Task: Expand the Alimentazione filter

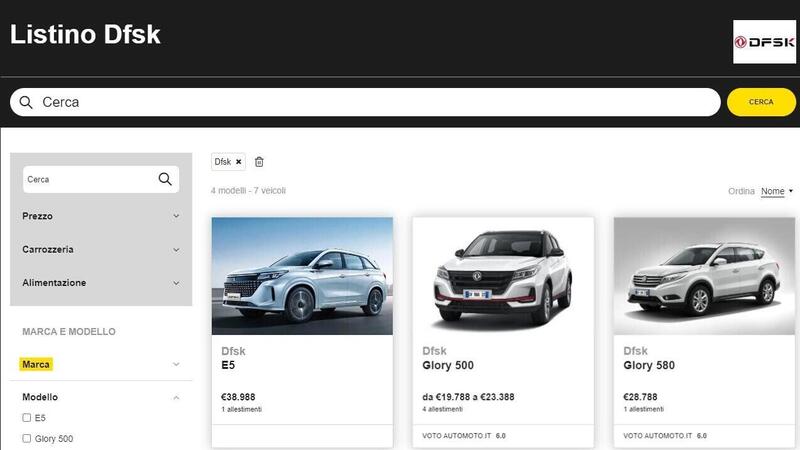Action: [x=101, y=283]
